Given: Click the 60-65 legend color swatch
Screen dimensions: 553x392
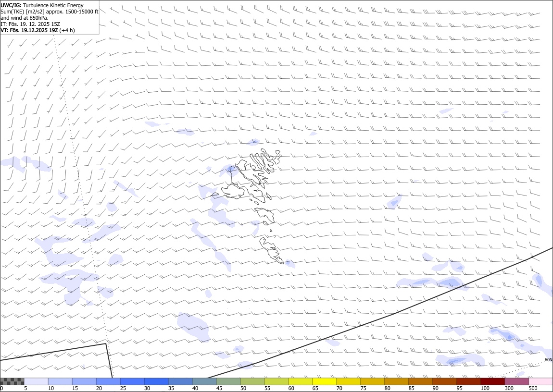Looking at the screenshot, I should [x=301, y=381].
